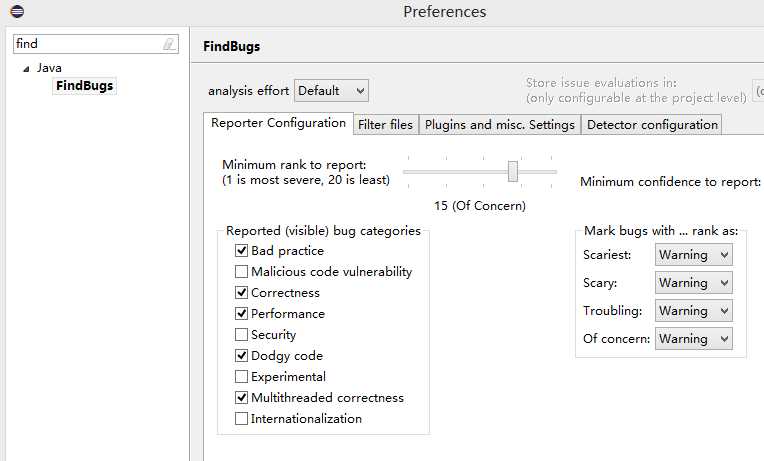
Task: Select the Java tree item
Action: pyautogui.click(x=49, y=68)
